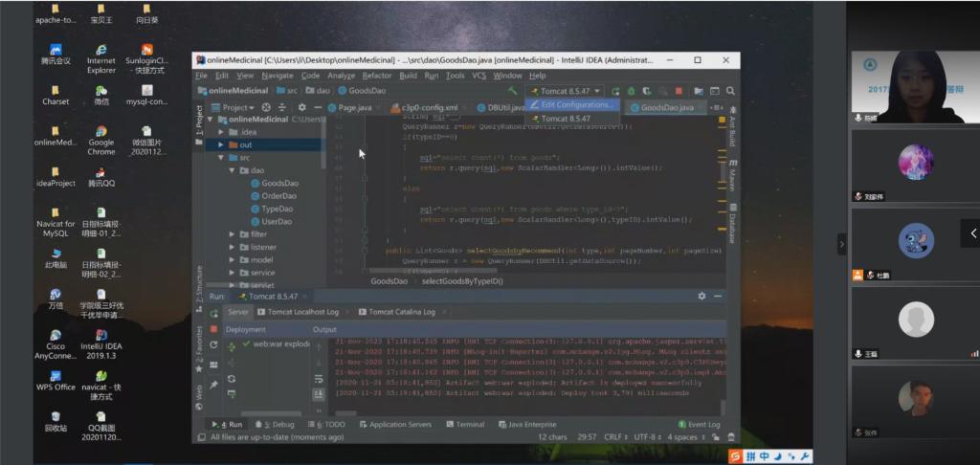The width and height of the screenshot is (980, 465).
Task: Select OrderDao in the project tree
Action: pyautogui.click(x=278, y=195)
